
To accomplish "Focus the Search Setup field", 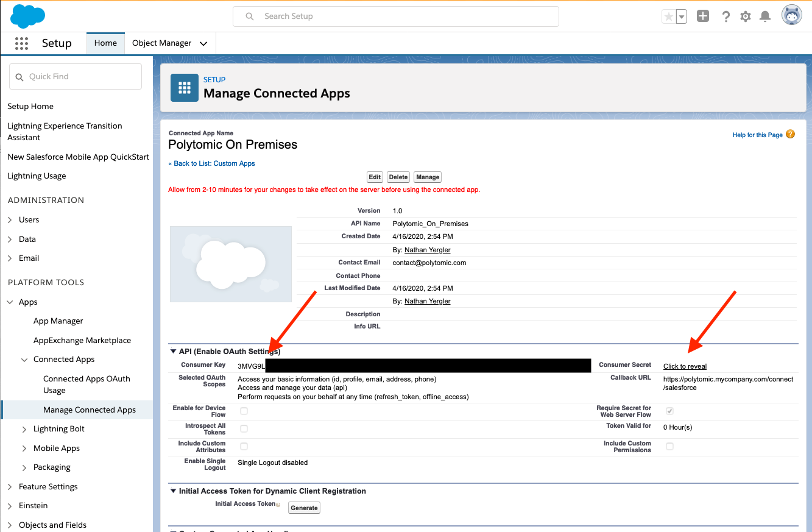I will pyautogui.click(x=396, y=16).
